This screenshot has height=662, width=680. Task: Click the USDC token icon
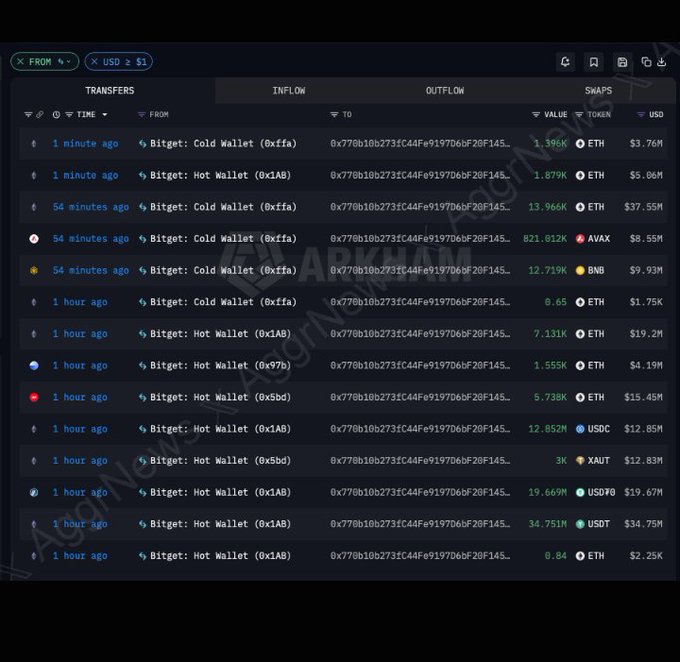580,429
